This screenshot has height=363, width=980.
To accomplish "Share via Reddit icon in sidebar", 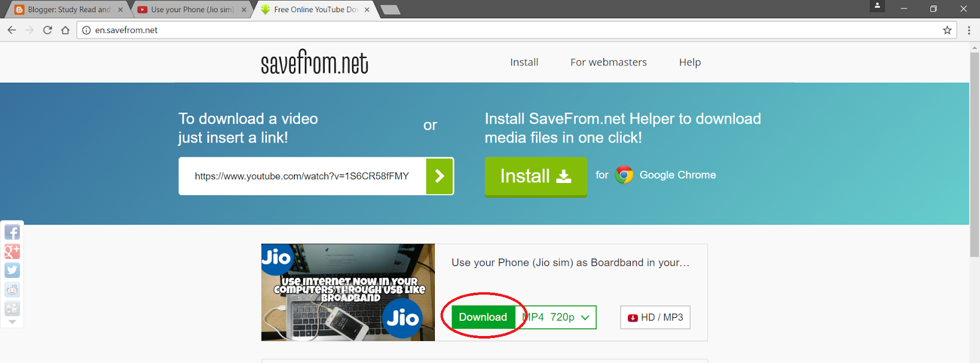I will point(12,290).
